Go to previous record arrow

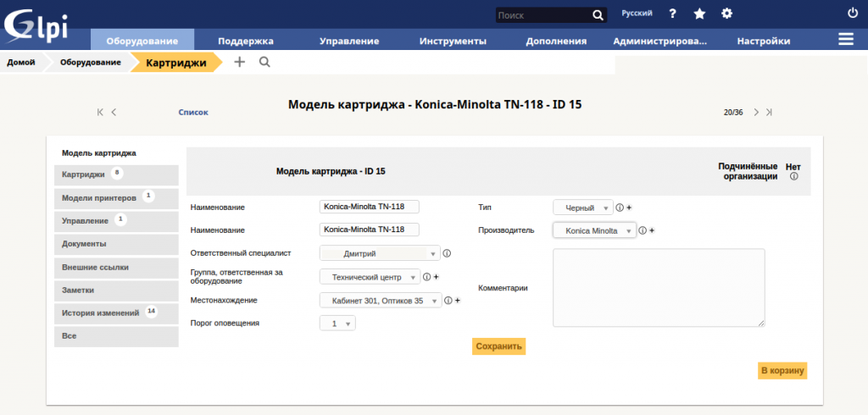click(114, 112)
